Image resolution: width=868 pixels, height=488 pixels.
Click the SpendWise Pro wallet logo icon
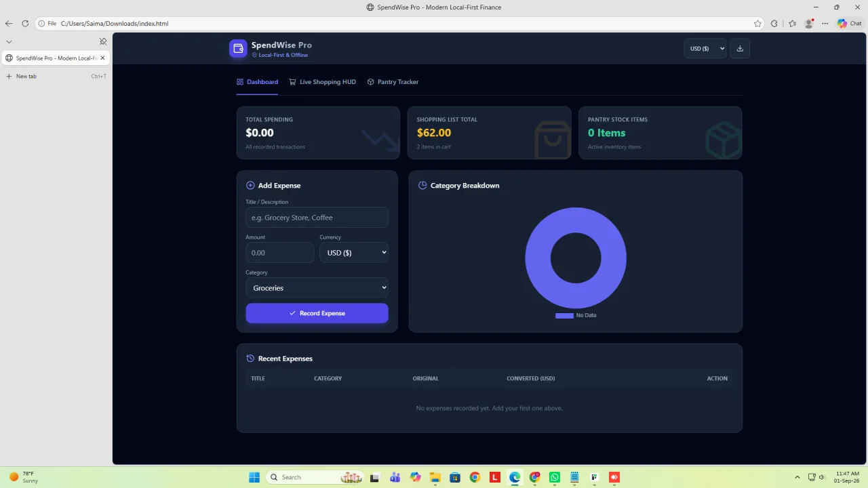pos(238,49)
